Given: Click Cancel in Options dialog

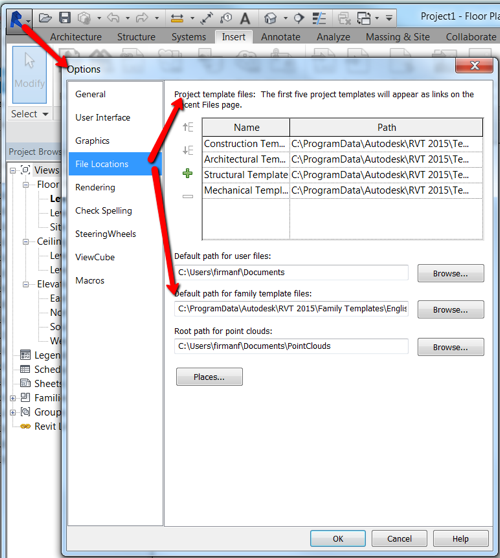Looking at the screenshot, I should point(399,539).
